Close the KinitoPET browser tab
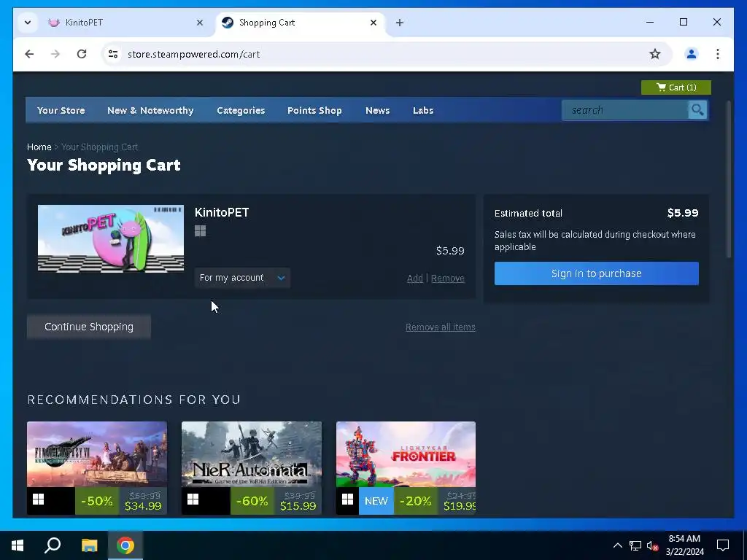Image resolution: width=747 pixels, height=560 pixels. (200, 23)
